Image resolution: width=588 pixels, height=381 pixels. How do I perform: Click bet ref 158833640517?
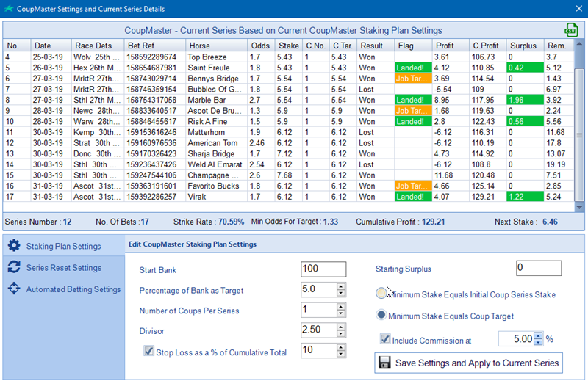tap(154, 111)
